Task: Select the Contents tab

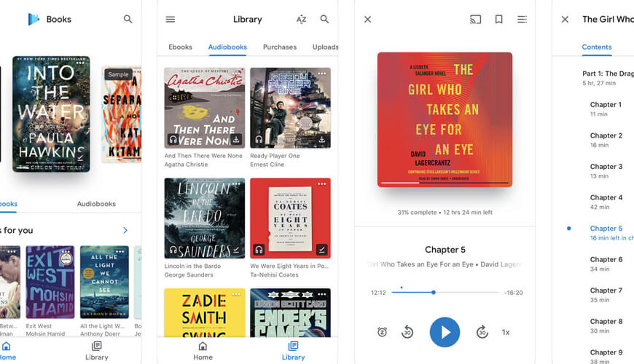Action: pyautogui.click(x=597, y=47)
